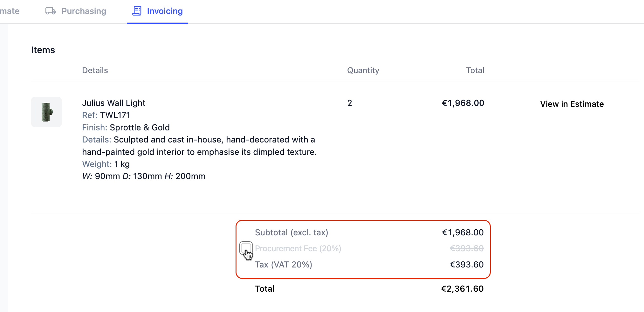Open the partially visible Estimate tab
This screenshot has width=644, height=312.
[x=10, y=11]
